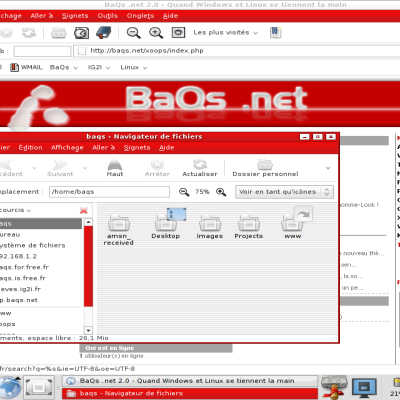Open Affichage menu in file navigator
Viewport: 400px width, 400px height.
click(67, 148)
